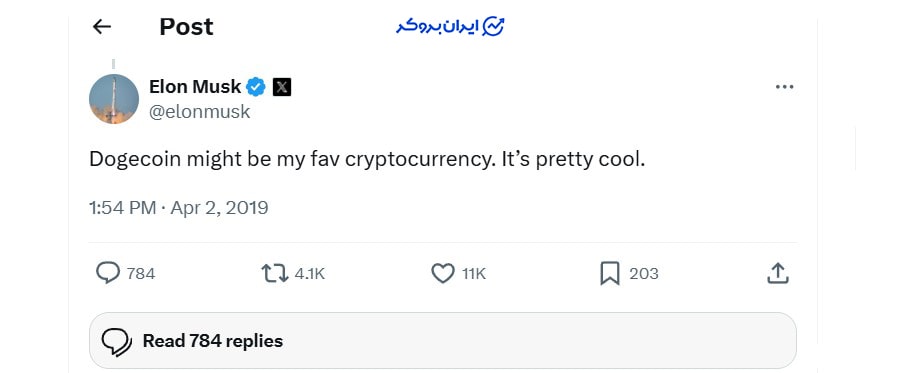The image size is (900, 373).
Task: Click the Elon Musk display name
Action: [195, 87]
